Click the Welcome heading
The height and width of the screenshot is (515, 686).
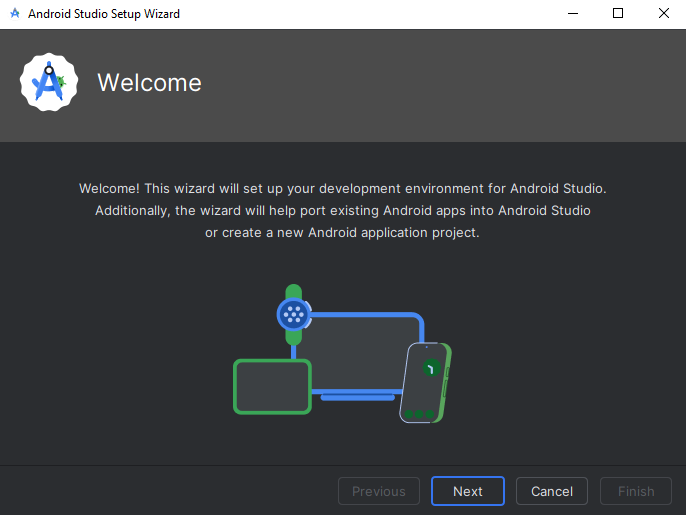pyautogui.click(x=149, y=83)
